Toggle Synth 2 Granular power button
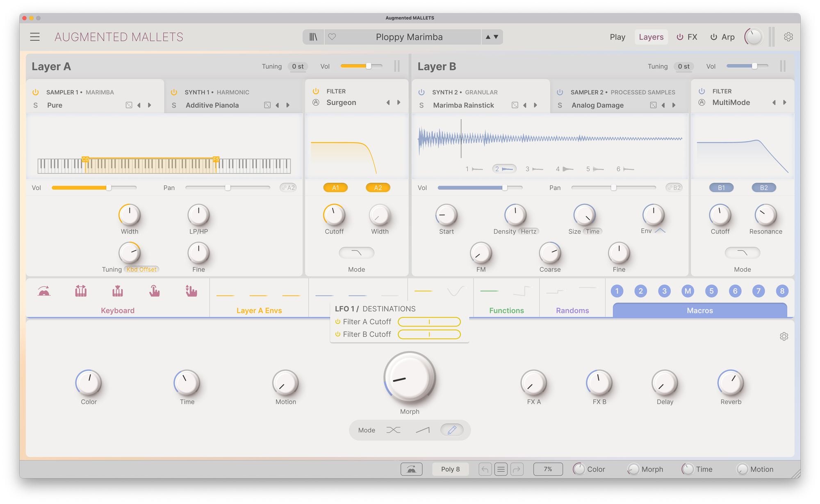 pyautogui.click(x=421, y=92)
